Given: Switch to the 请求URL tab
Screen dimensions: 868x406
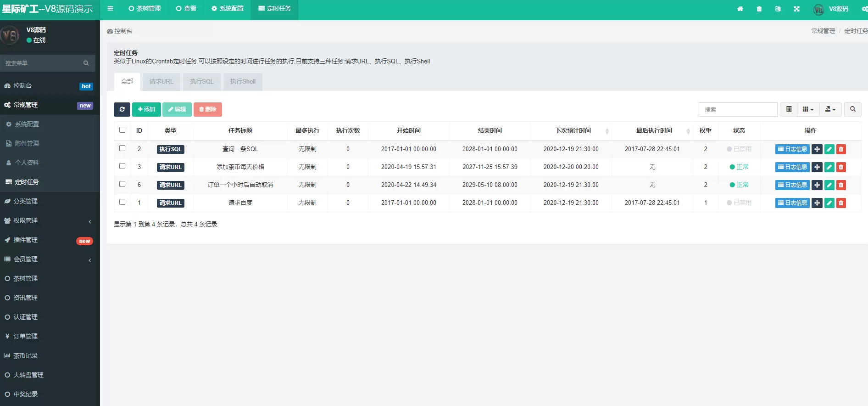Looking at the screenshot, I should [x=161, y=82].
